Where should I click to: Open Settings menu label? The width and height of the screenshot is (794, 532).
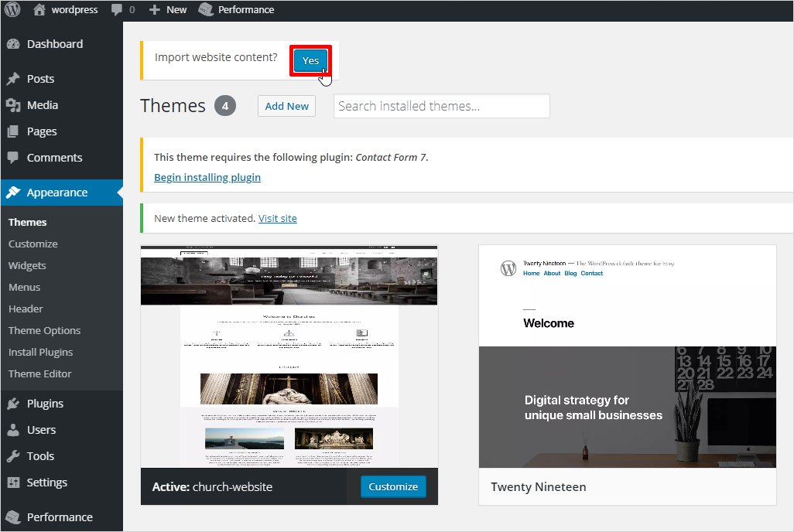pos(46,483)
